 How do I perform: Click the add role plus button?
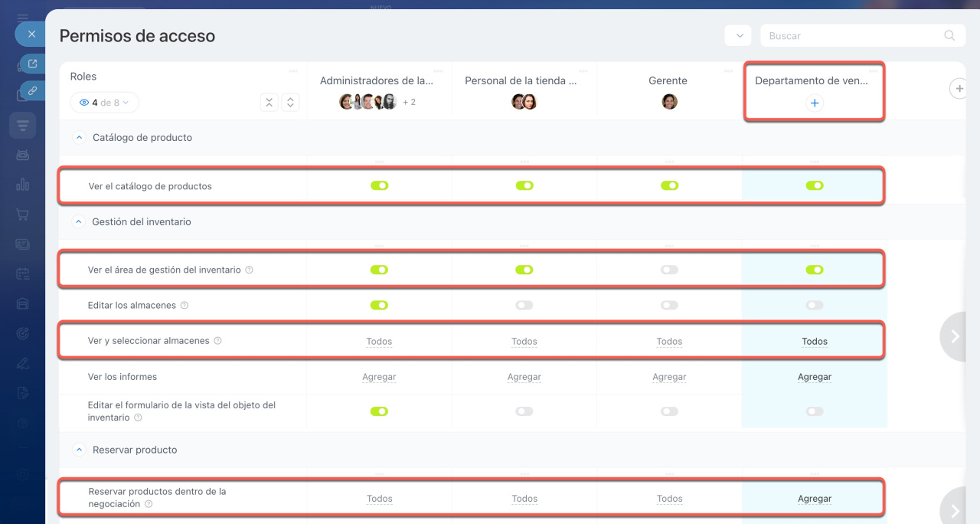pos(958,89)
